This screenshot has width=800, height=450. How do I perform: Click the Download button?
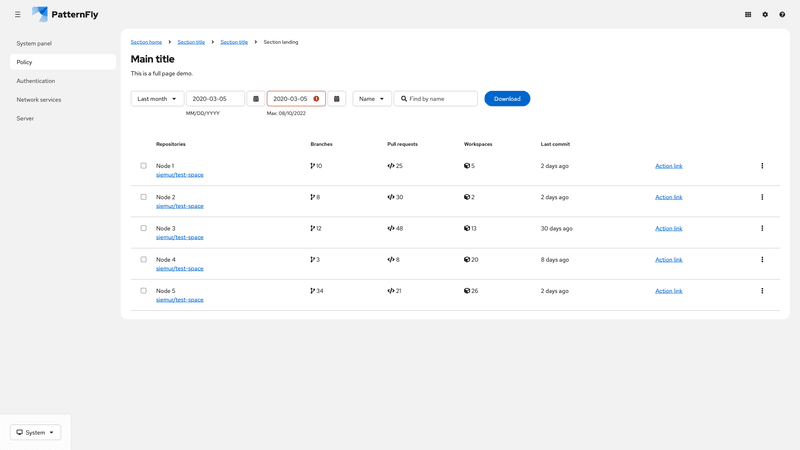click(x=507, y=98)
